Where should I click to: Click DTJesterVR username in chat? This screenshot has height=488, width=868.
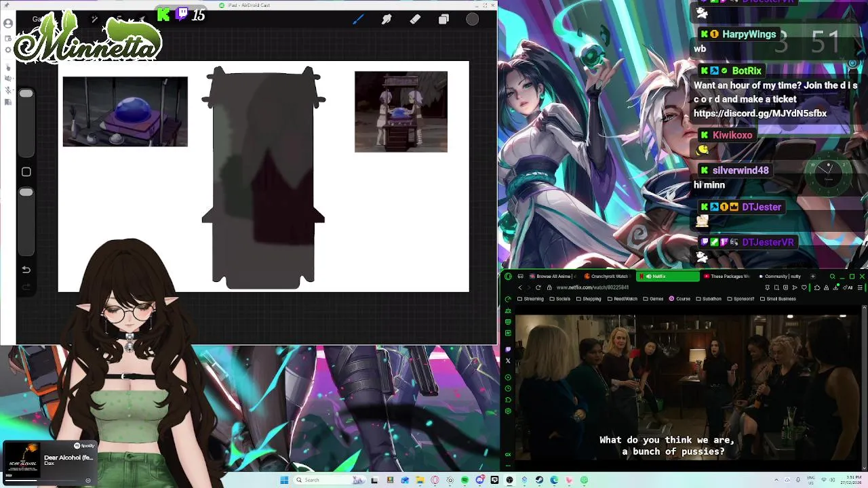(x=768, y=242)
